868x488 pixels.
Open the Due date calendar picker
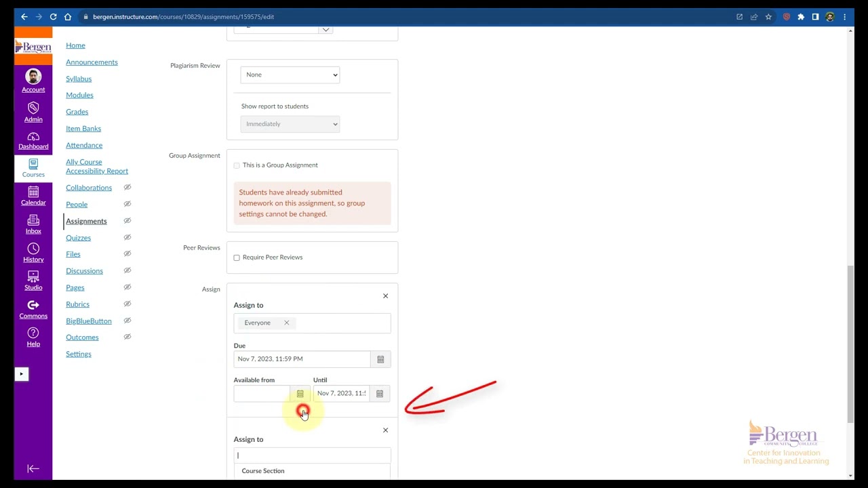tap(380, 359)
